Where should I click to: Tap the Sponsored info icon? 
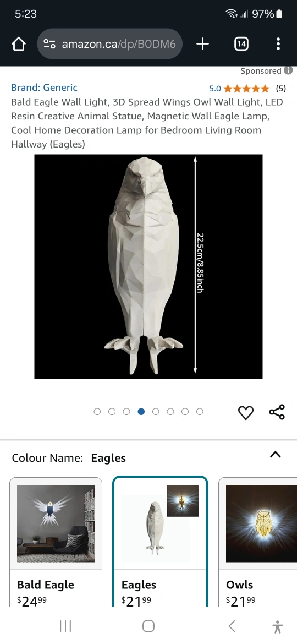(x=288, y=70)
